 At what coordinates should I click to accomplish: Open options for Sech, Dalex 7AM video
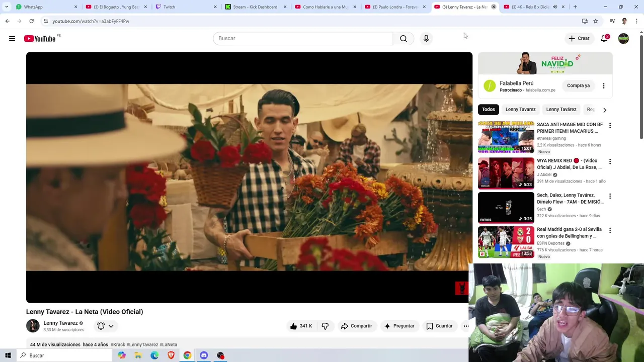tap(610, 196)
